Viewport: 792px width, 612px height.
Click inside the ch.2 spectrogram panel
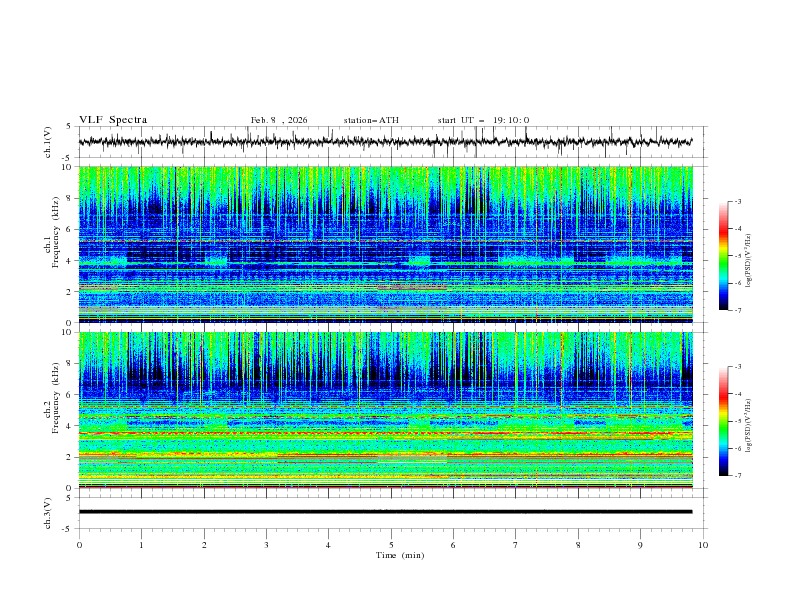[386, 410]
